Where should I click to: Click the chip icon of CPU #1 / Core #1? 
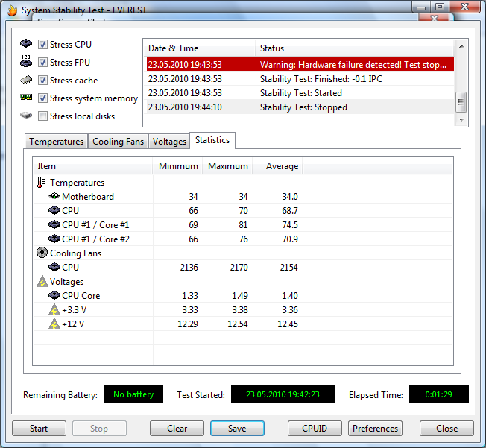[54, 224]
